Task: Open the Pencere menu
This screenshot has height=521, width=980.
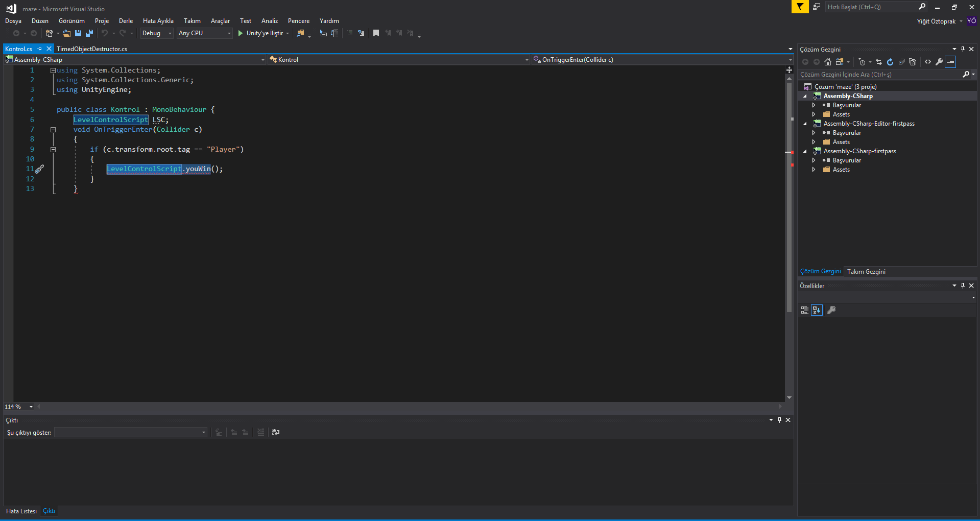Action: click(x=299, y=21)
